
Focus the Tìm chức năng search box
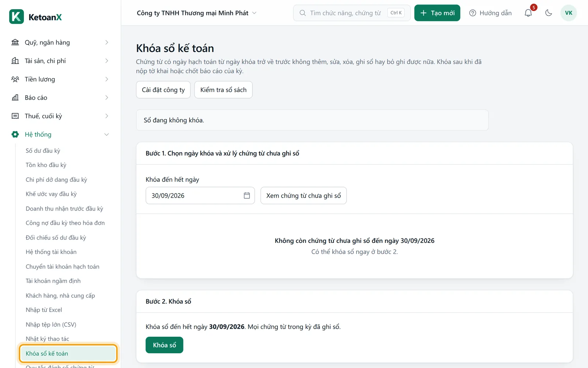tap(352, 13)
